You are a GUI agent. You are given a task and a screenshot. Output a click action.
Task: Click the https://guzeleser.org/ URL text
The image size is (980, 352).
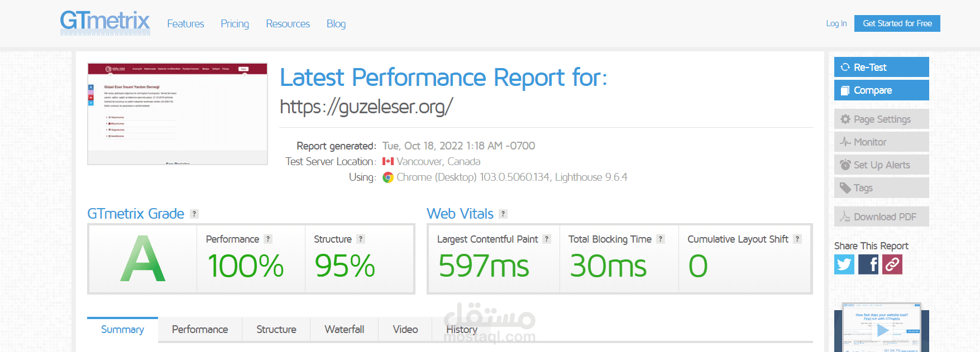click(366, 107)
